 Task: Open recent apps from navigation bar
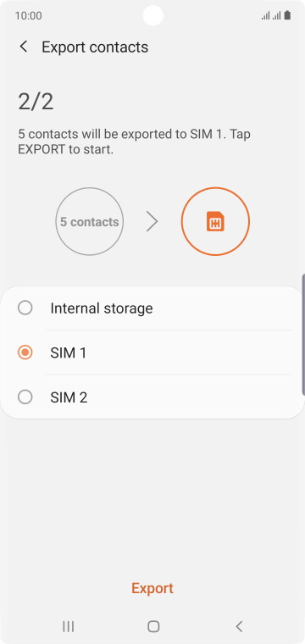click(68, 626)
